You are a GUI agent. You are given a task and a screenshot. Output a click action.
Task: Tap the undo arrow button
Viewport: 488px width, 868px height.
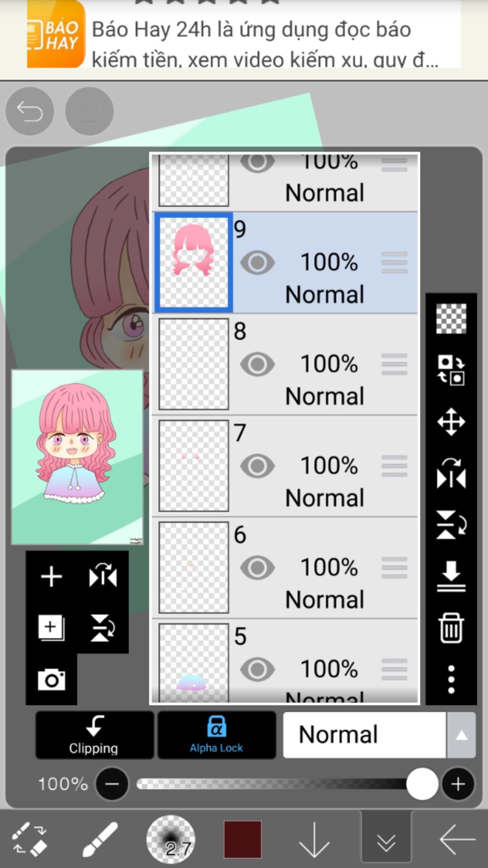click(x=30, y=112)
